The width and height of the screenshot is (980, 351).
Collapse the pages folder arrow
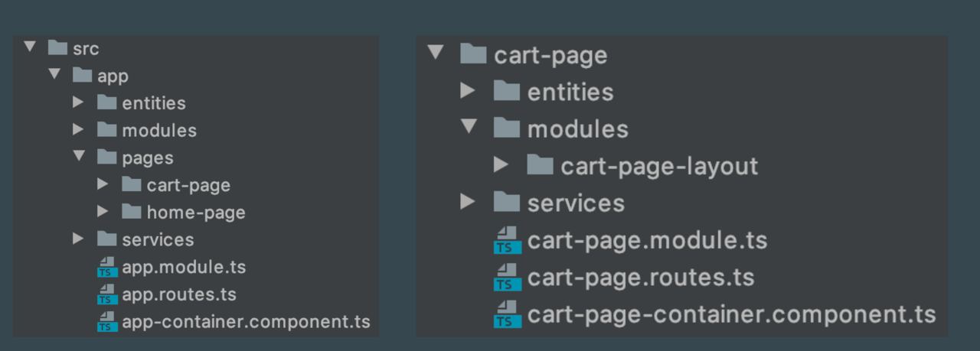[x=79, y=157]
